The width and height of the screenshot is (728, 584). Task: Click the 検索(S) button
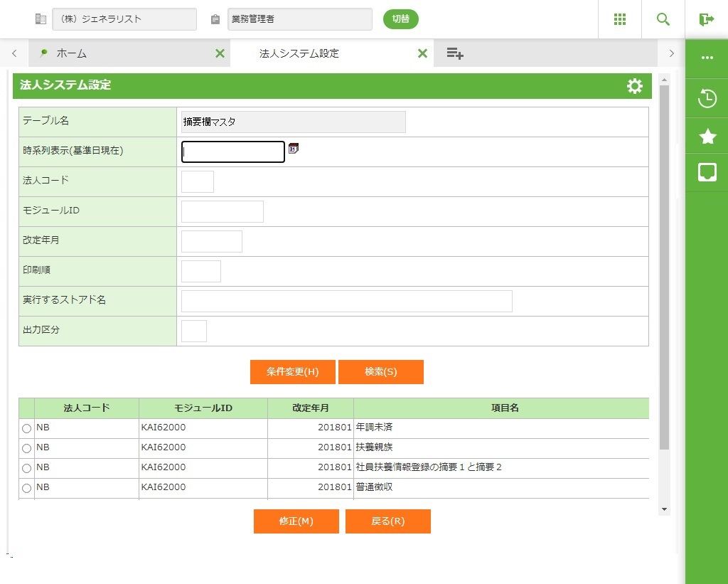381,372
